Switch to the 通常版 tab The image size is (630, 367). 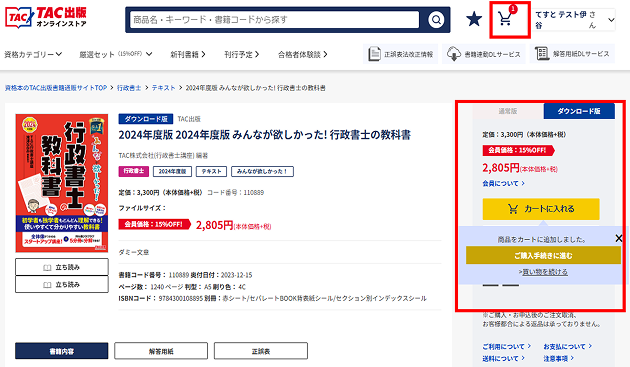point(508,111)
